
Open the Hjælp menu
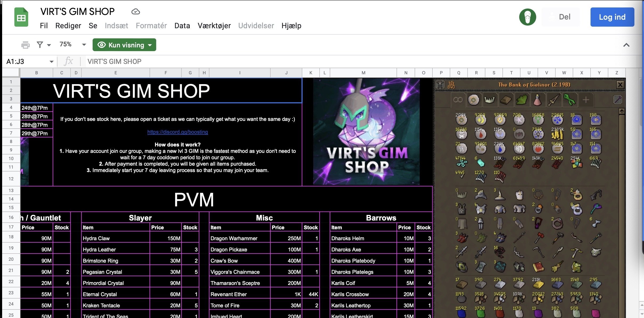pos(291,26)
